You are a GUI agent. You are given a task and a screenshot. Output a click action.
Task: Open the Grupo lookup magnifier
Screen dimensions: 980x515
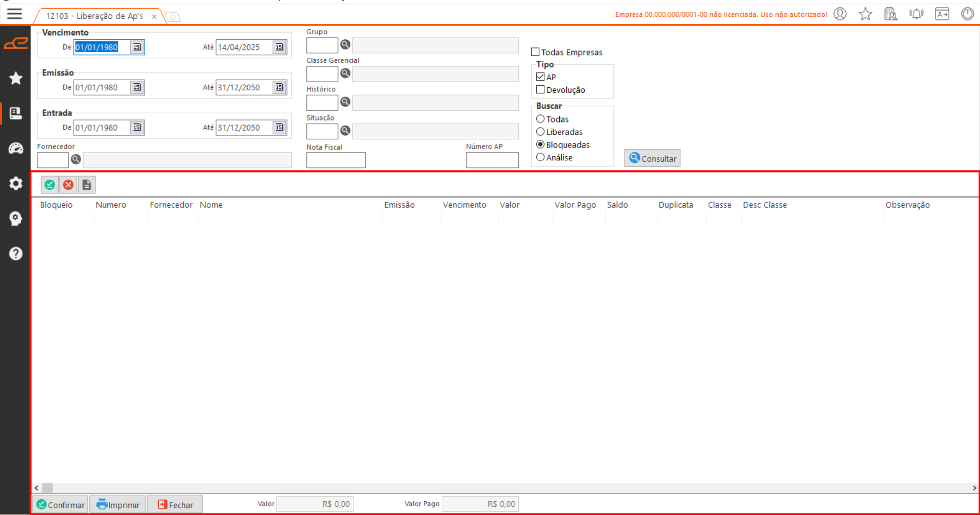point(345,44)
